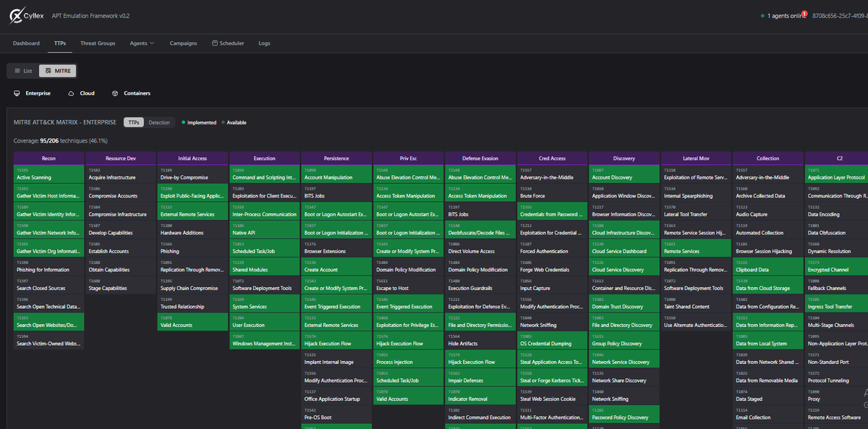Click the Defense Evasion column header
Screen dimensions: 868x429
(x=480, y=158)
